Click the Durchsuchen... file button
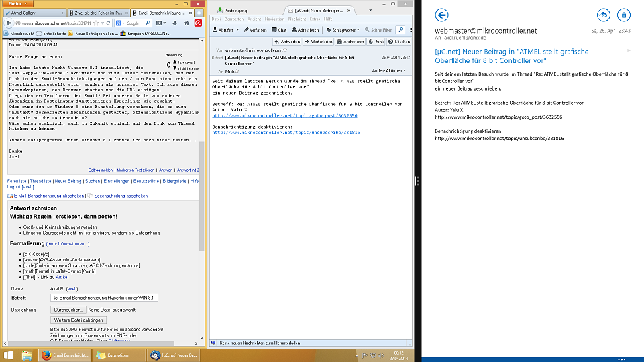 [68, 310]
